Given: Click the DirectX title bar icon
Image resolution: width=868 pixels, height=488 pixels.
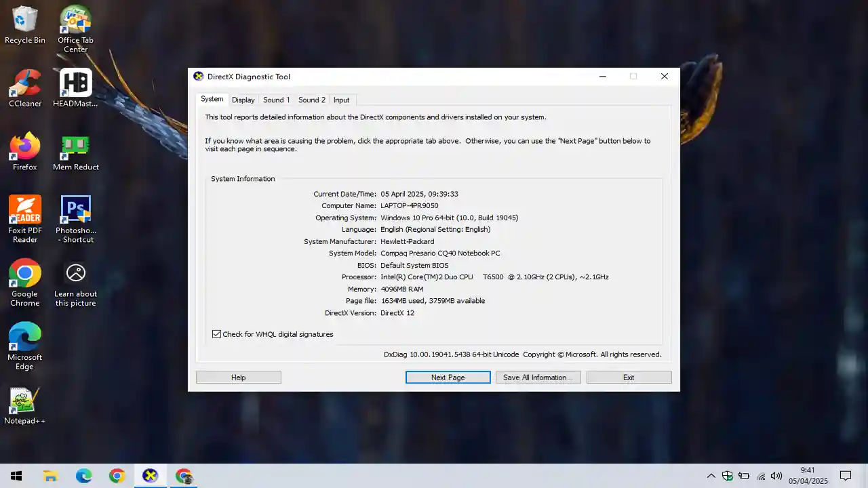Looking at the screenshot, I should pos(198,77).
